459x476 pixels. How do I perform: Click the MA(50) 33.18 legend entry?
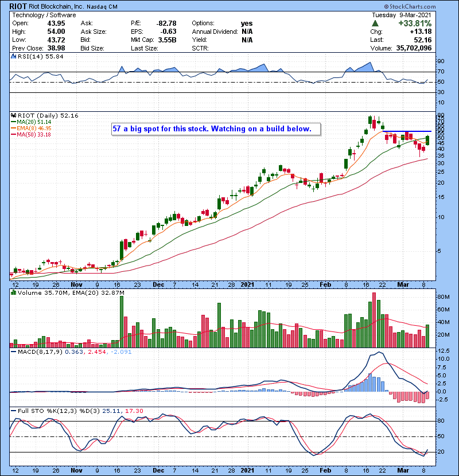click(30, 135)
